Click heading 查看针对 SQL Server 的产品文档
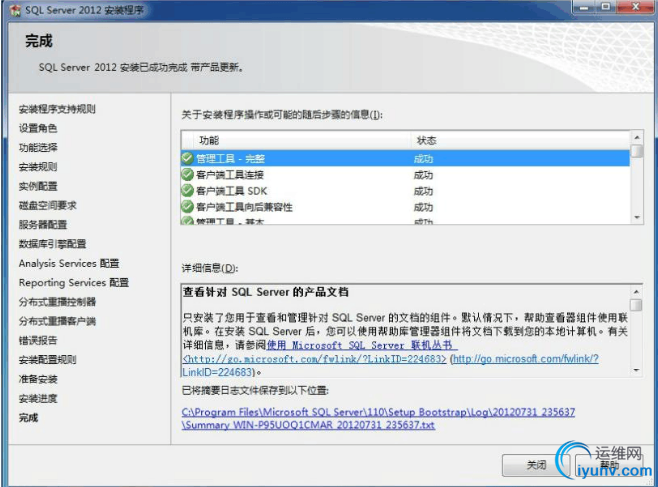The width and height of the screenshot is (658, 487). pyautogui.click(x=266, y=292)
